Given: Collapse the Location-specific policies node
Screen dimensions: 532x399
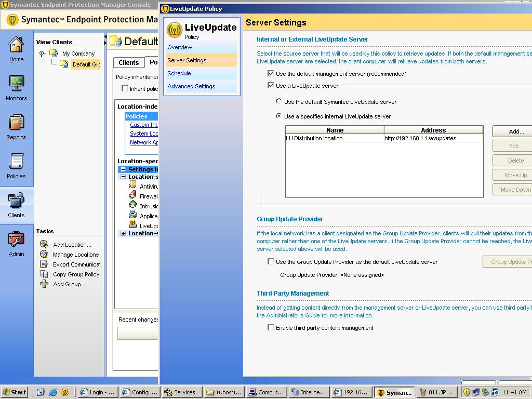Looking at the screenshot, I should pyautogui.click(x=123, y=177).
